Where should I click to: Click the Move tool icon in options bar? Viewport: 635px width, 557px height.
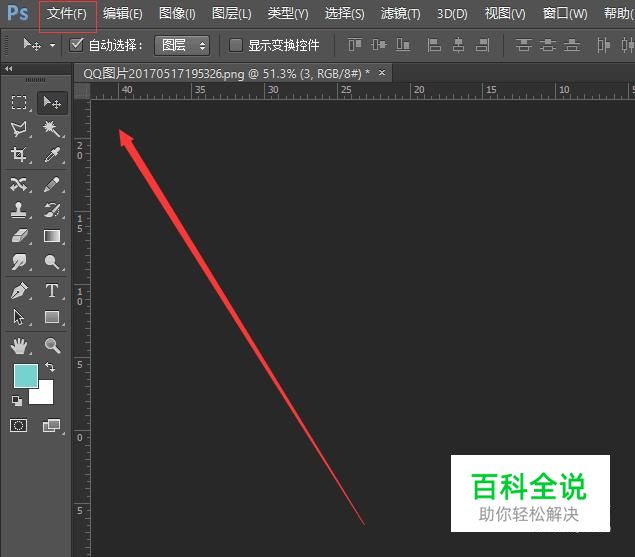pos(32,45)
